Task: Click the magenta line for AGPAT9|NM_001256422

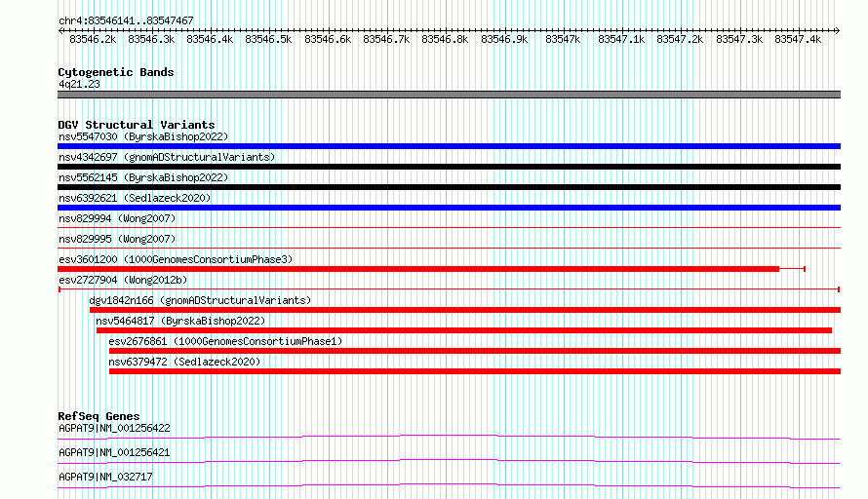Action: pyautogui.click(x=449, y=438)
